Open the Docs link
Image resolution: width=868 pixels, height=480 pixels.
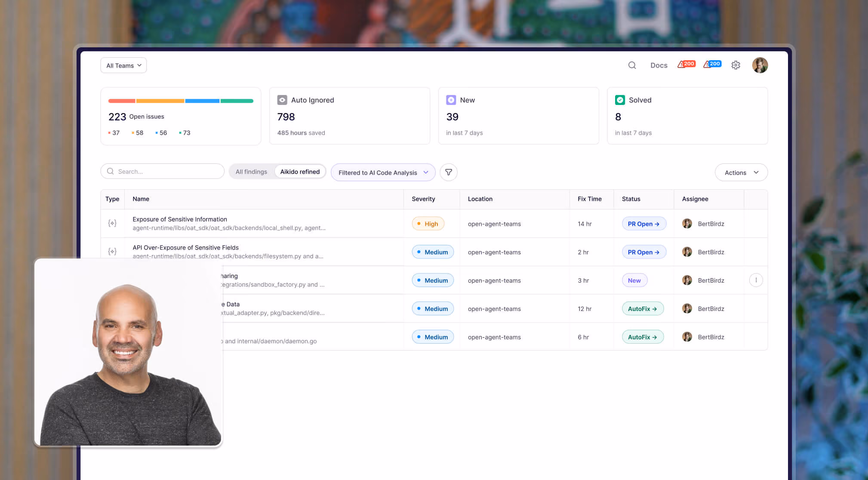click(659, 65)
